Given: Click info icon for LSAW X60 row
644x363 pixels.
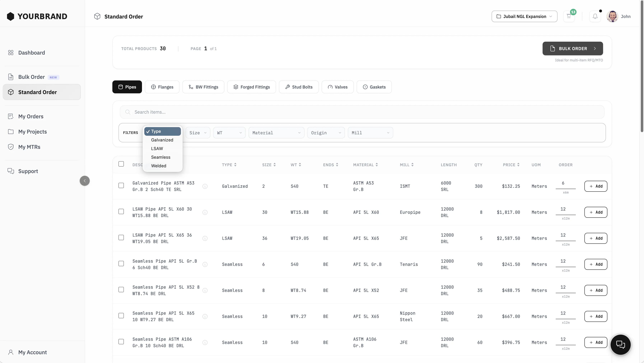Looking at the screenshot, I should coord(205,212).
